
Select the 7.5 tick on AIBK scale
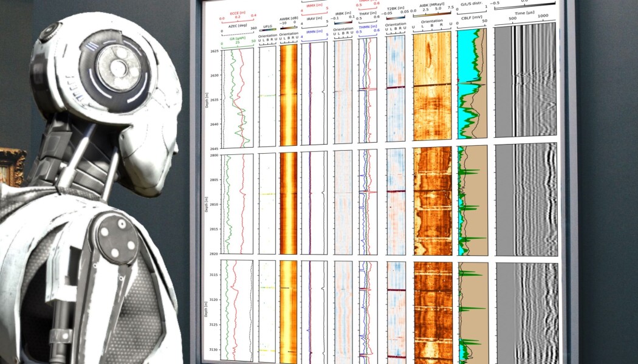[x=450, y=7]
